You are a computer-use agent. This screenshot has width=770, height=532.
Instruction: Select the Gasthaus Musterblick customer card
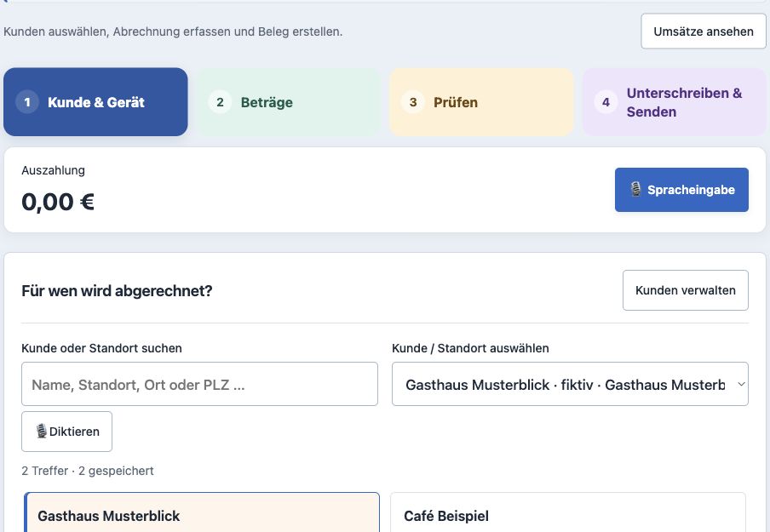[202, 512]
